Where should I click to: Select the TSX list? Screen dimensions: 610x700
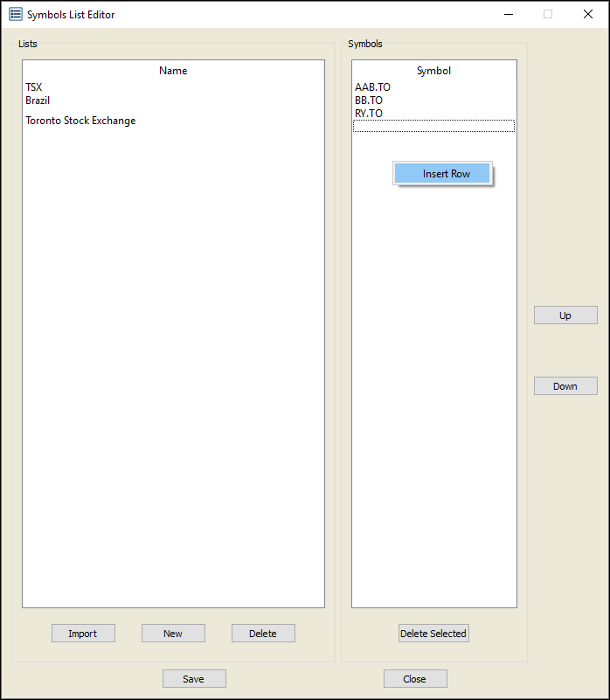tap(34, 87)
